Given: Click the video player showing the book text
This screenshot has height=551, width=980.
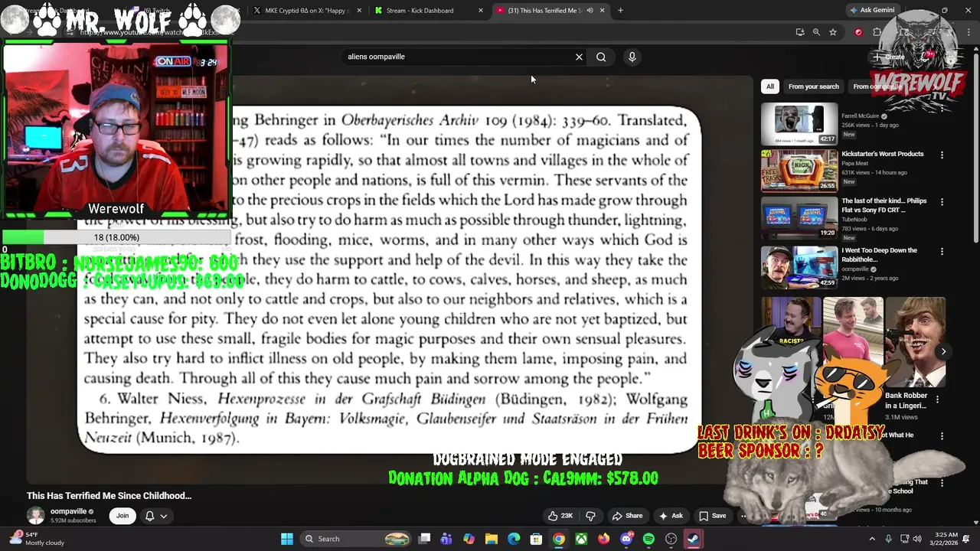Looking at the screenshot, I should click(x=390, y=279).
